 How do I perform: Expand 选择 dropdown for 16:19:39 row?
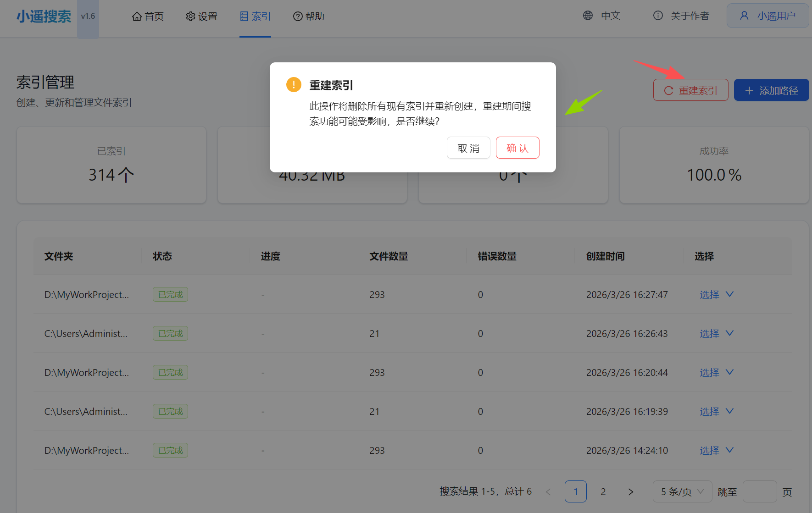[x=717, y=411]
